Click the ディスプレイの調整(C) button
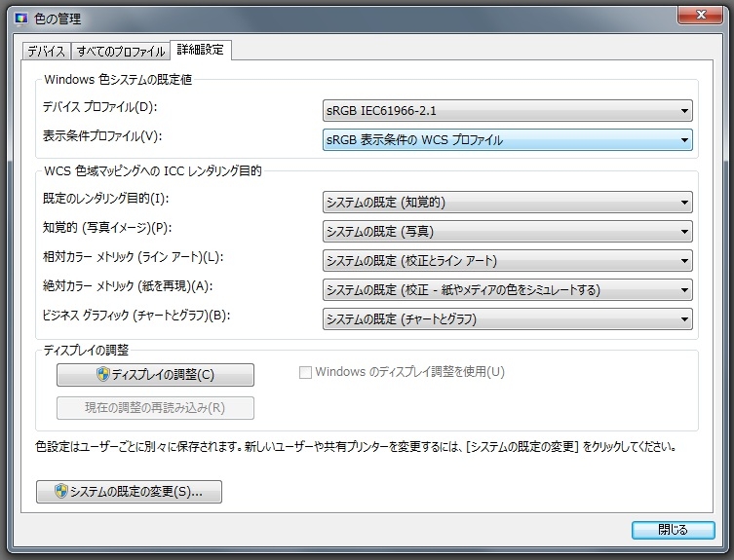 coord(155,375)
